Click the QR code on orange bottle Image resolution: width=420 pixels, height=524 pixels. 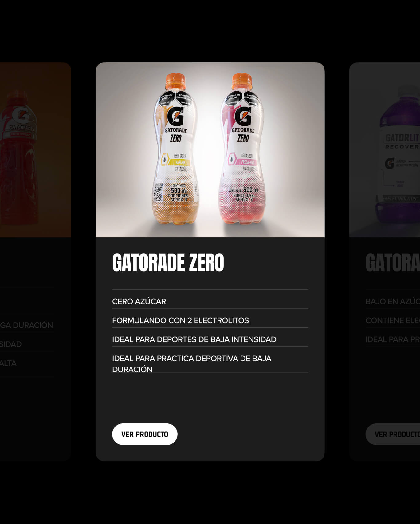pos(158,193)
